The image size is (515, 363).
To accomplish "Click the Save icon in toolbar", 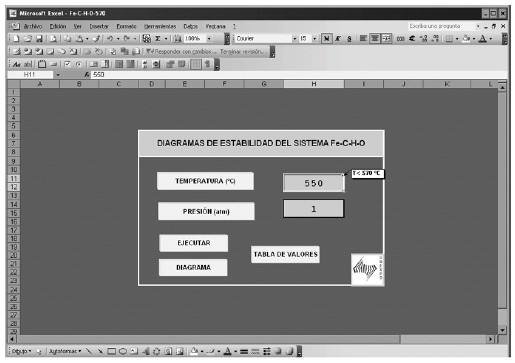I will click(x=39, y=39).
